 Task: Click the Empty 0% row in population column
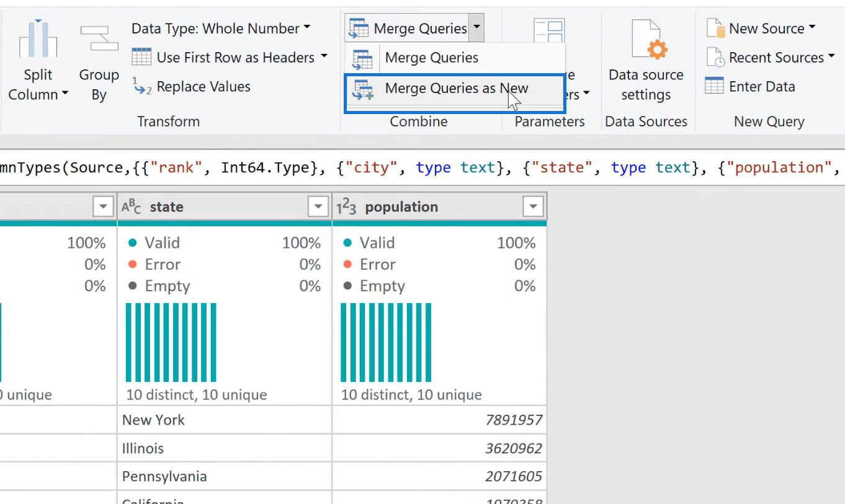439,286
